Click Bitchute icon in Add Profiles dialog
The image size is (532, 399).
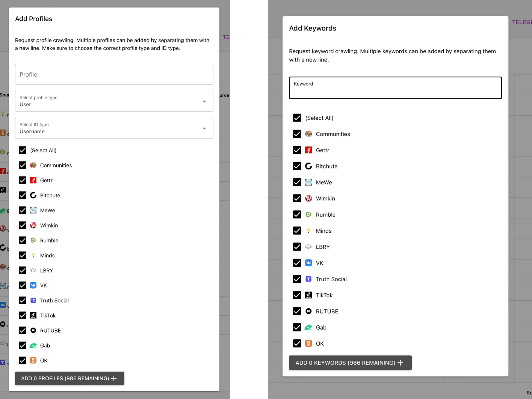(x=33, y=195)
